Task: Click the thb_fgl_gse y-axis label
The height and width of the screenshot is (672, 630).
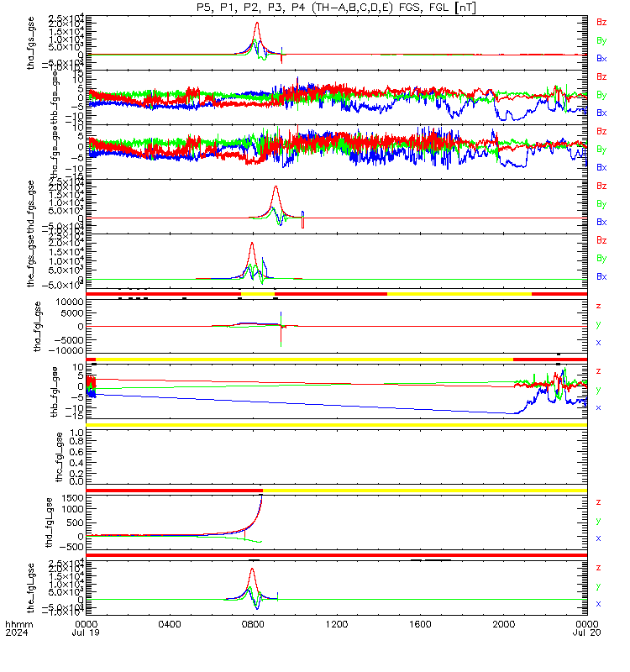Action: [55, 391]
